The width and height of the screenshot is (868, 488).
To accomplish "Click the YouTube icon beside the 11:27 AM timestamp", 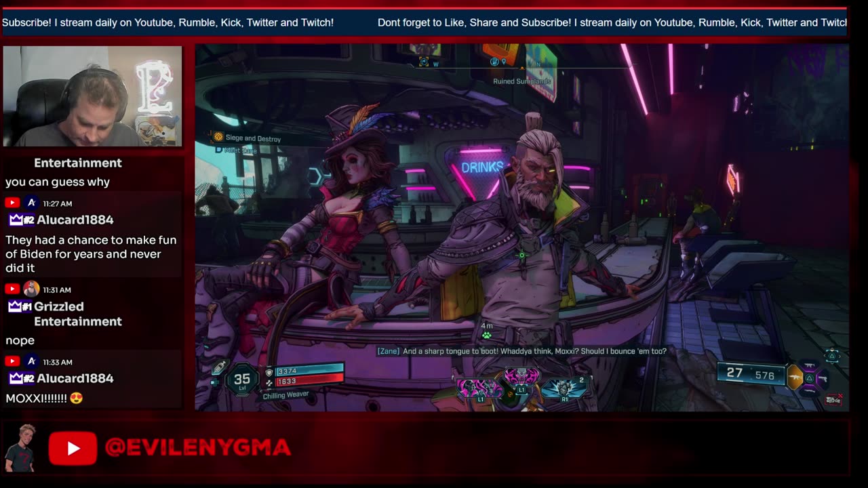I will coord(12,203).
